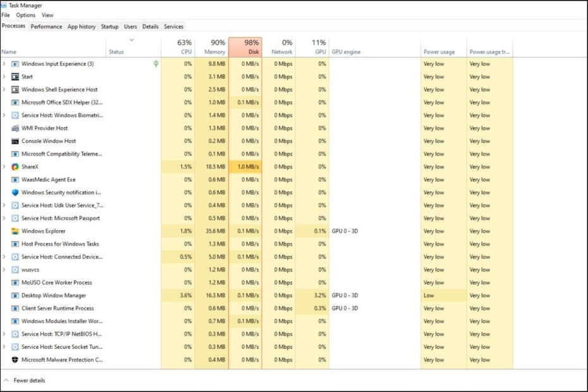Switch to the Performance tab

(47, 27)
